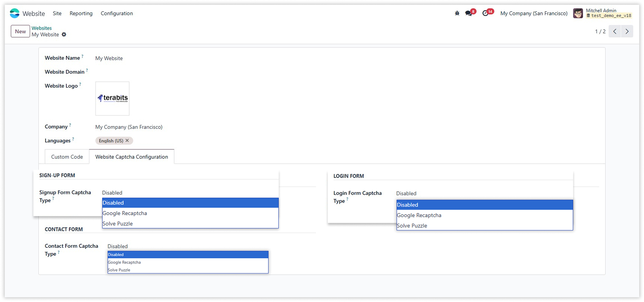This screenshot has height=302, width=644.
Task: Click the gear icon beside My Website
Action: pyautogui.click(x=64, y=34)
